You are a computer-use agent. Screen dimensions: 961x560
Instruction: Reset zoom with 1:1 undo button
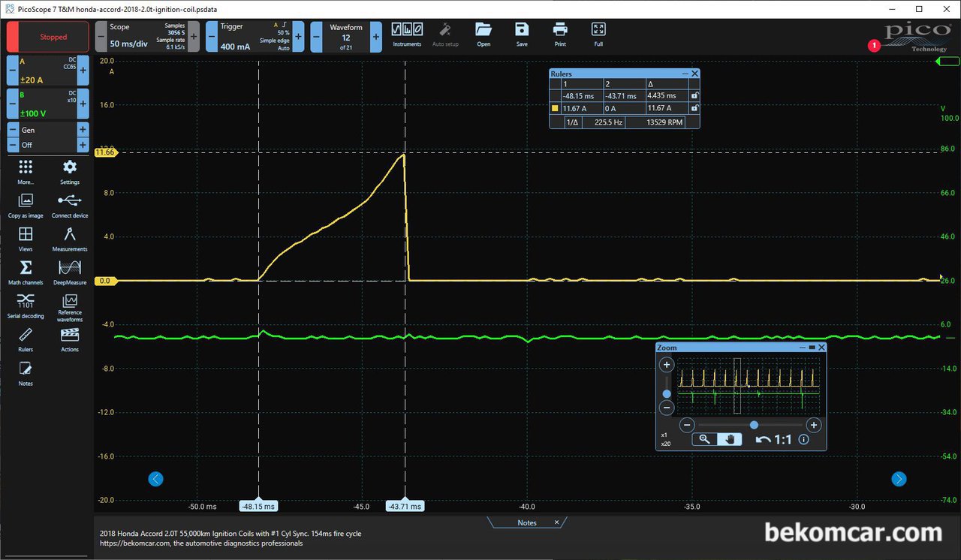773,439
